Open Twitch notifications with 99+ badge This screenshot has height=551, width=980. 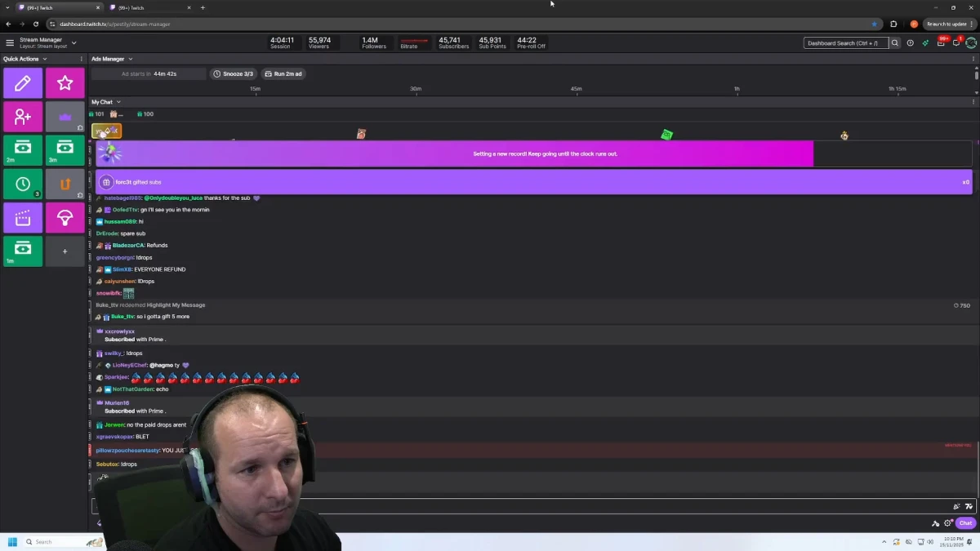[941, 43]
